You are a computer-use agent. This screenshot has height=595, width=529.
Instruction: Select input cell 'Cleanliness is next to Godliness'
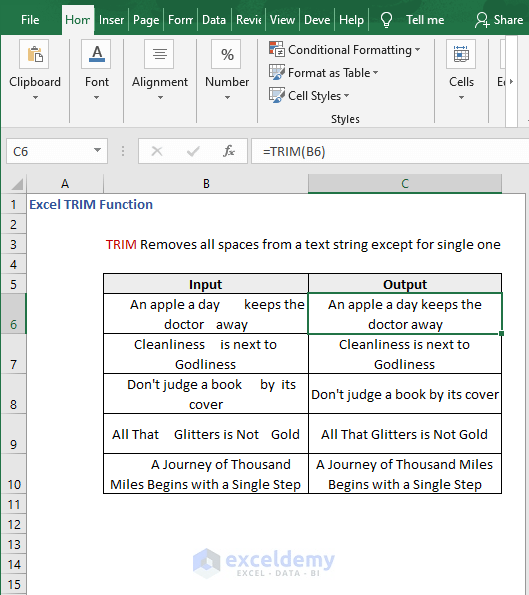click(206, 354)
